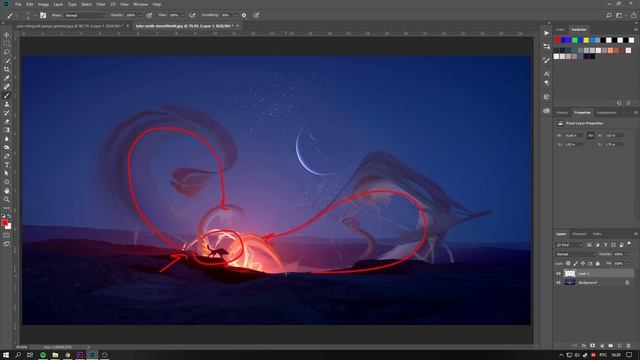Toggle lock position icon

[x=583, y=264]
